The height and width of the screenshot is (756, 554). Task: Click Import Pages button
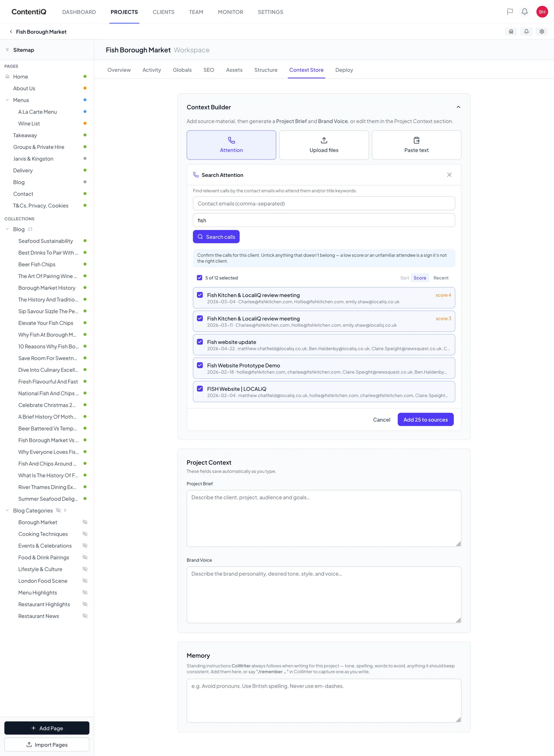[47, 745]
